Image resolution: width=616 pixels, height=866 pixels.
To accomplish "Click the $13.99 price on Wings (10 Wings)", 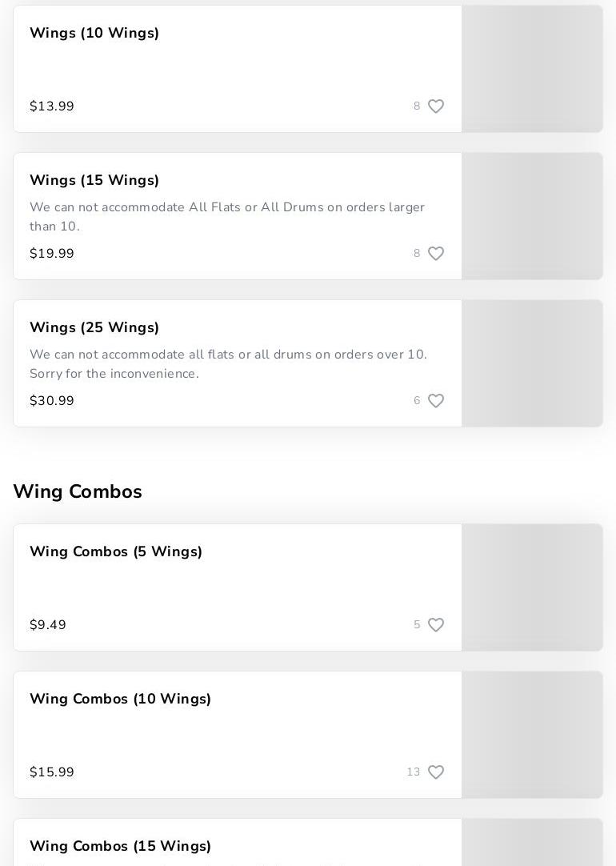I will pyautogui.click(x=52, y=106).
